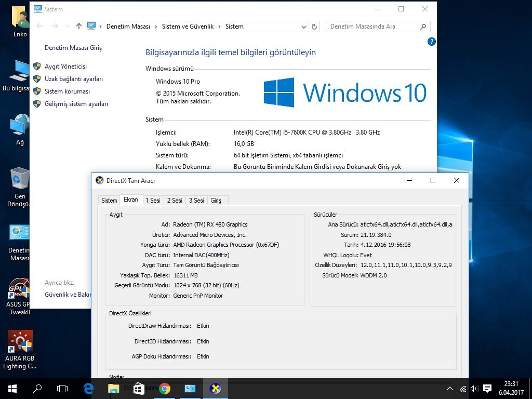
Task: Select the Giriş tab
Action: [216, 201]
